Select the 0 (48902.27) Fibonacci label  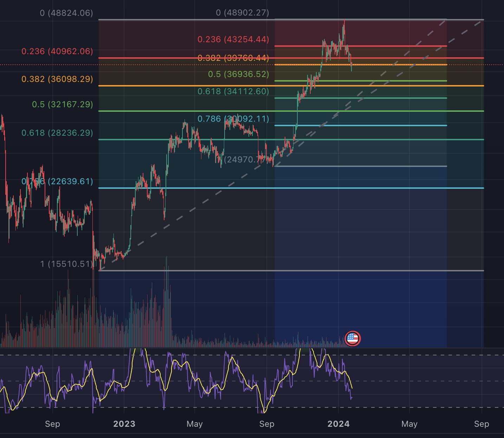(242, 13)
